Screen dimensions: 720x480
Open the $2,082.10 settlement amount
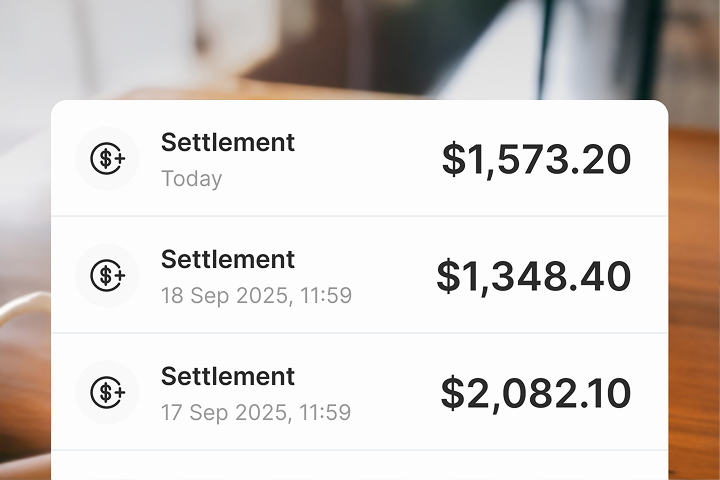pyautogui.click(x=536, y=393)
